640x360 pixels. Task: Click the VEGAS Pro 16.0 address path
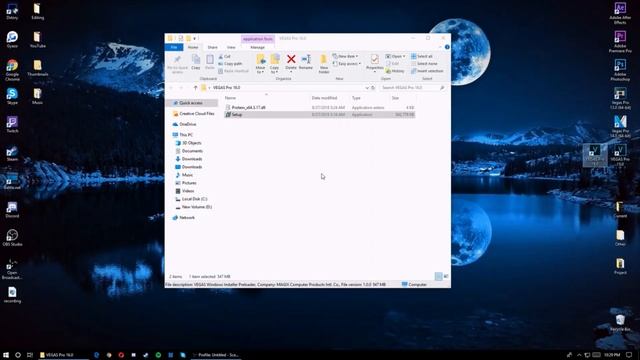(227, 88)
